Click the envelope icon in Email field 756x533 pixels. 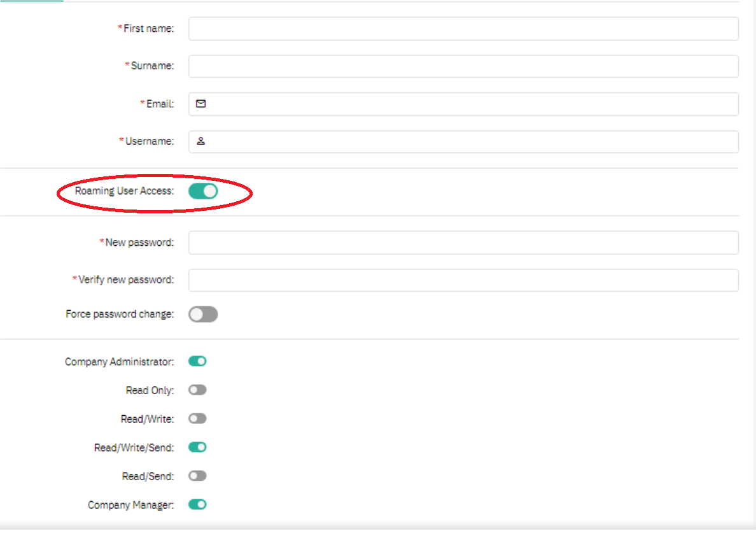(x=201, y=104)
